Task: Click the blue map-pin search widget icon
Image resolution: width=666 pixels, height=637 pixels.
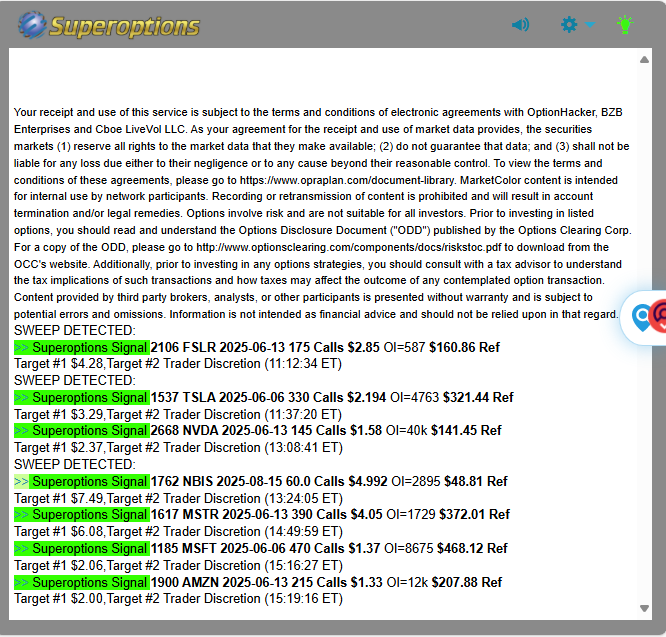Action: [x=641, y=318]
